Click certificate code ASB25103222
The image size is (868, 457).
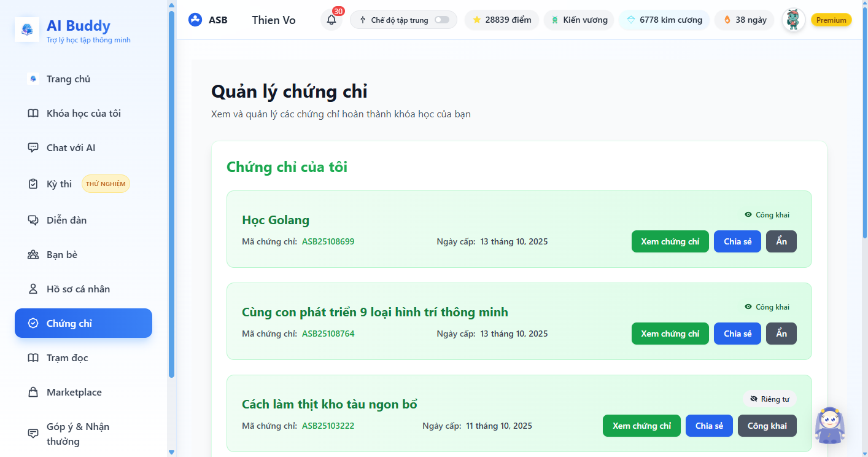click(328, 426)
